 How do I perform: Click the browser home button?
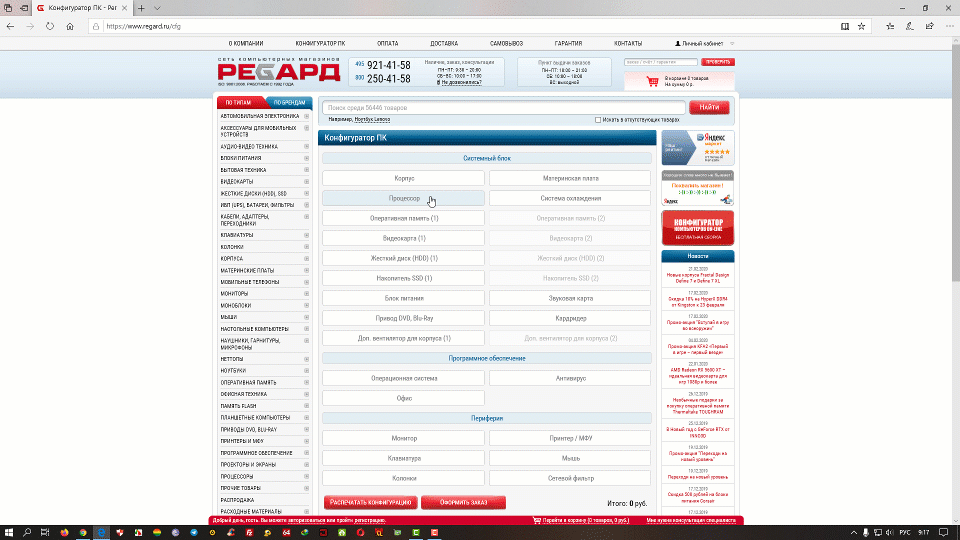(70, 26)
